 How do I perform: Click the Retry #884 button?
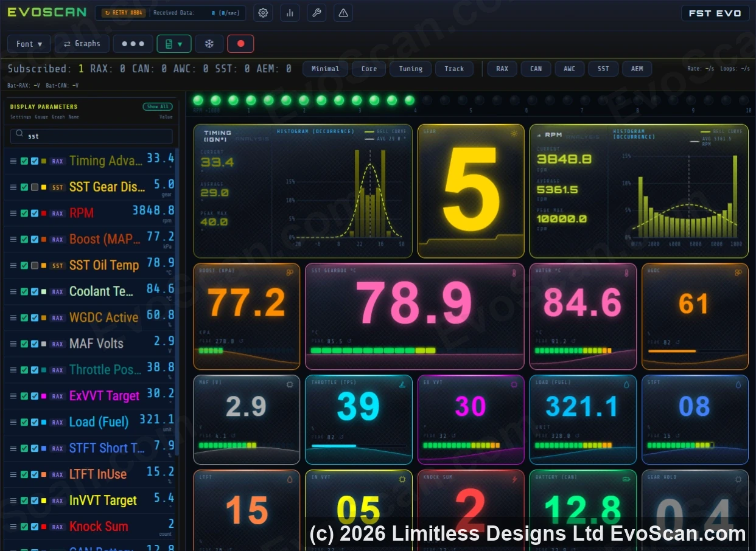[x=124, y=13]
